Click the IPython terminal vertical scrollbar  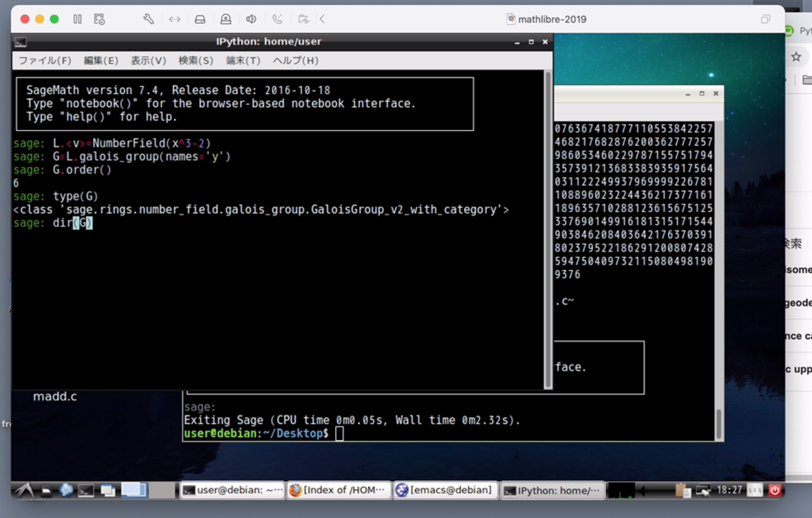tap(548, 229)
